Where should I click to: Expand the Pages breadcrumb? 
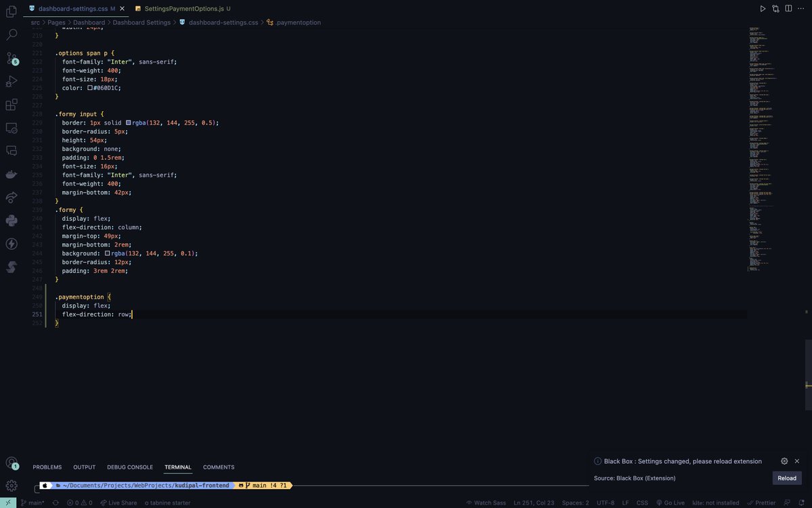coord(56,22)
